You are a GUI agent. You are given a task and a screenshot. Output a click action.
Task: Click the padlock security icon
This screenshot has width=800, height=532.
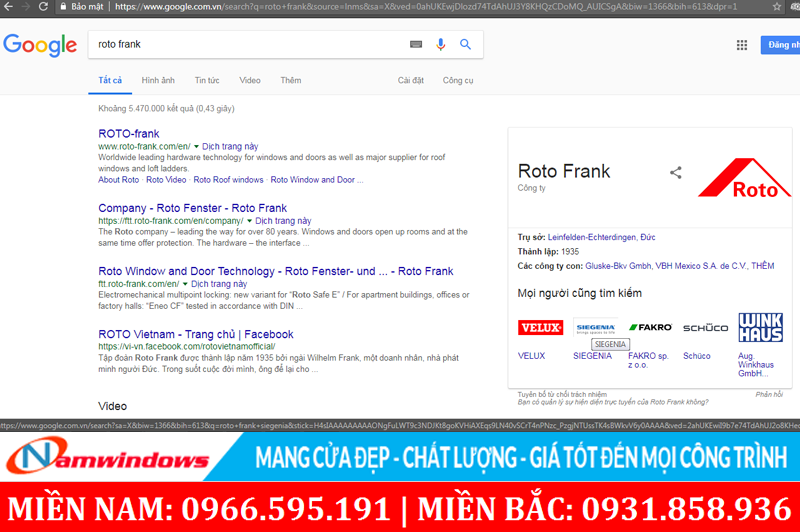pos(63,7)
